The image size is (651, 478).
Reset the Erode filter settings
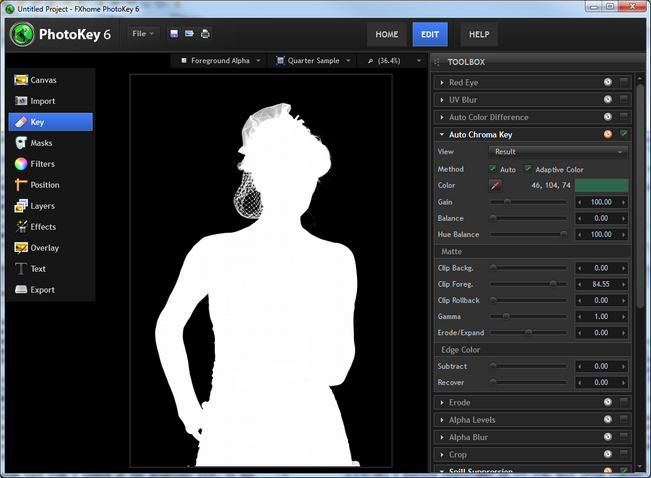(608, 402)
